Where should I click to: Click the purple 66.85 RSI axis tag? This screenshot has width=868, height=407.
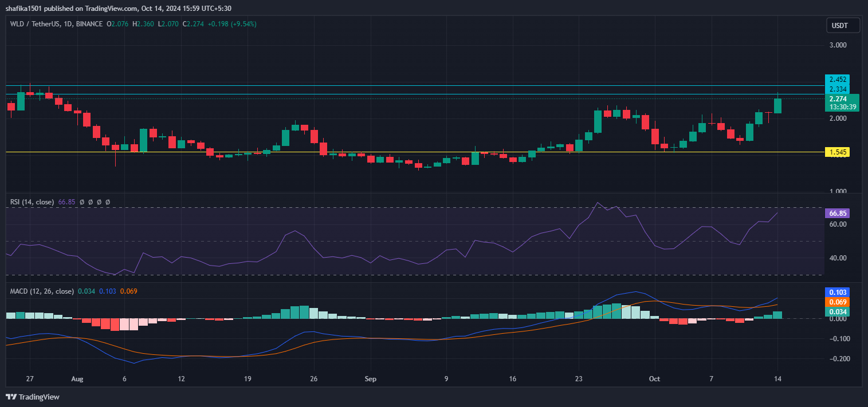coord(837,213)
